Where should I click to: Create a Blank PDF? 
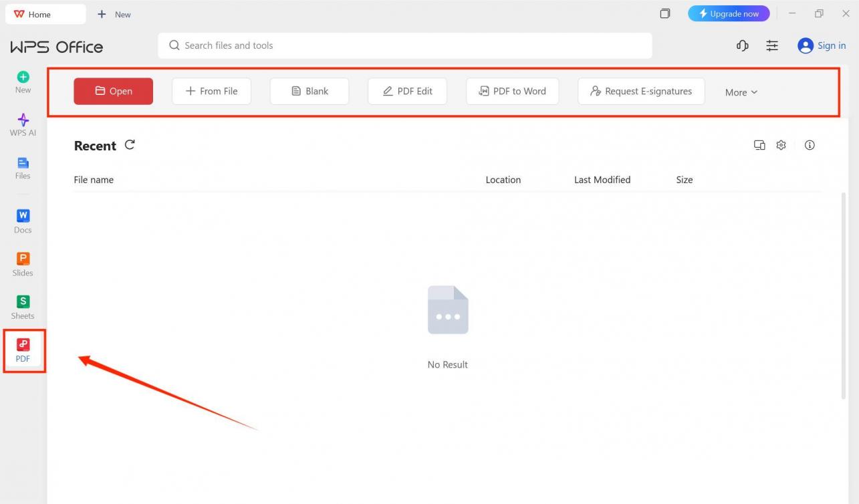click(x=310, y=92)
